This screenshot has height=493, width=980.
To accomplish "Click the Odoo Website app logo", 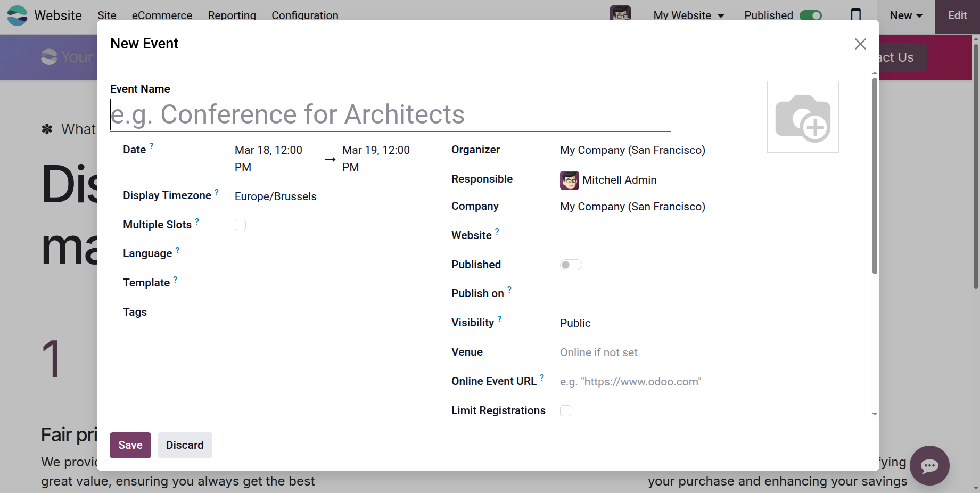I will coord(18,15).
